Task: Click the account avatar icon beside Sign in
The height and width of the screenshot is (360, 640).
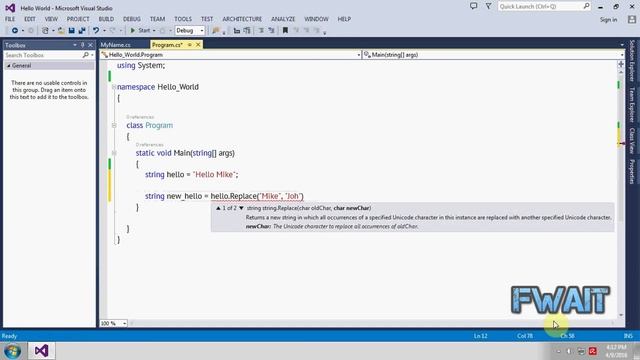Action: tap(632, 19)
